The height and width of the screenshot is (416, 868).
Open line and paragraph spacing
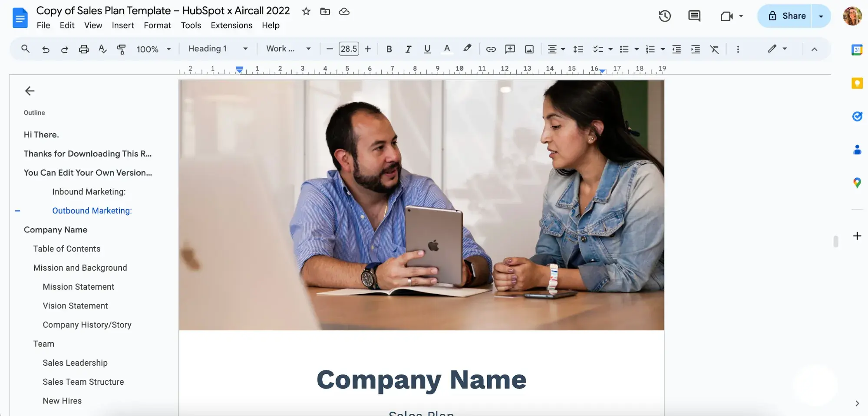578,49
